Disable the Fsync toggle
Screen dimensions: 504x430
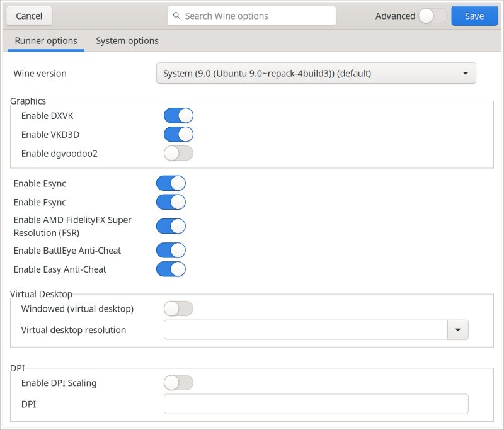(x=171, y=202)
